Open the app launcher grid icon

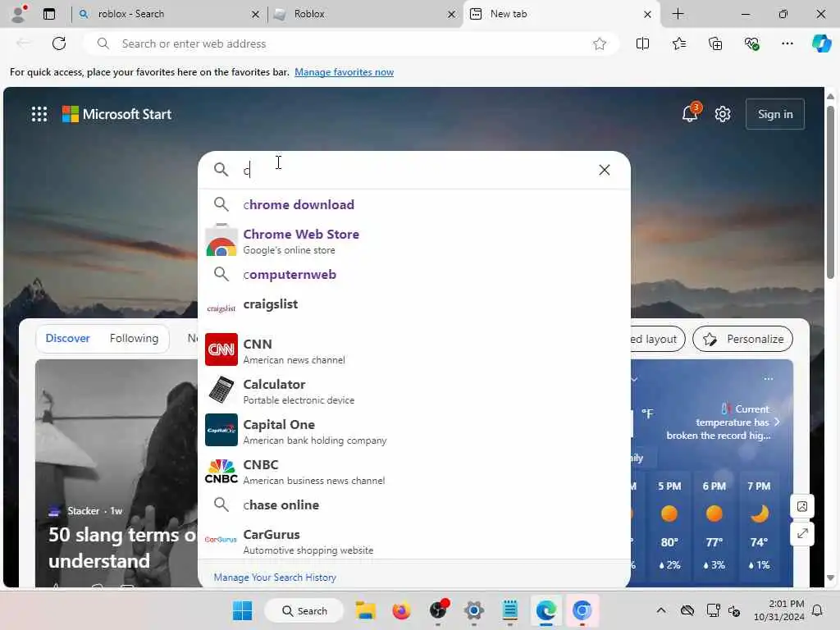[x=39, y=114]
